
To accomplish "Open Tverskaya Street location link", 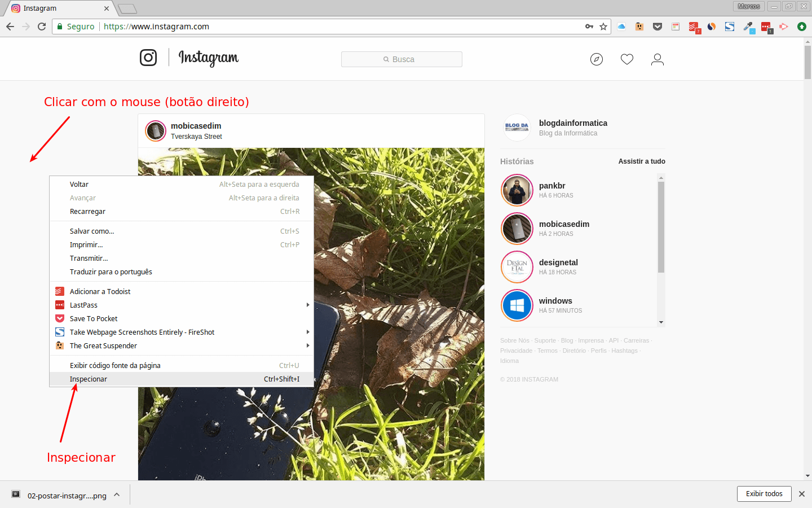I will (x=196, y=137).
